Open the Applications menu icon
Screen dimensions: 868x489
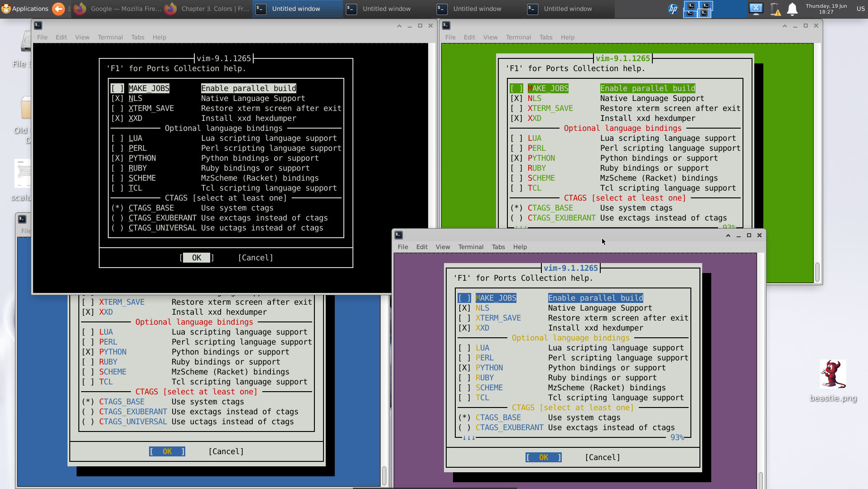(x=25, y=9)
